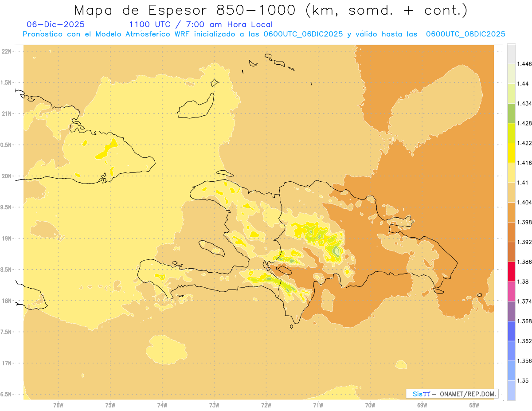Click the 21N latitude axis label
532x411 pixels.
tap(7, 114)
